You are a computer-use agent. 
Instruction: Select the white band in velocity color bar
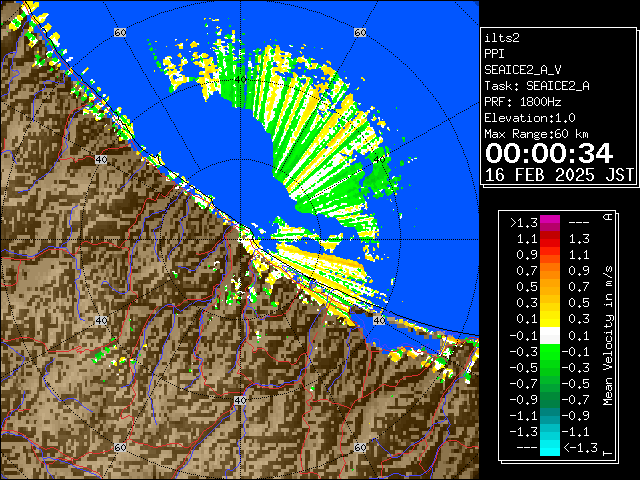(x=550, y=336)
